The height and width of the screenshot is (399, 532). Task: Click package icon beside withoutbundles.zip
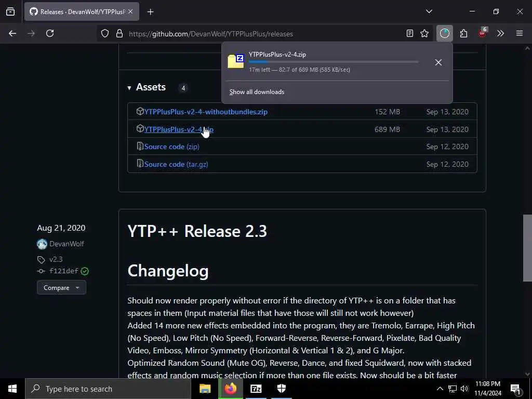140,111
